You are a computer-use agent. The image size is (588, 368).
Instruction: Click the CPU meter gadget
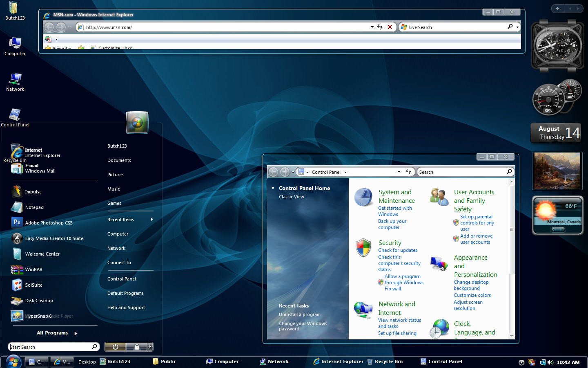click(557, 97)
